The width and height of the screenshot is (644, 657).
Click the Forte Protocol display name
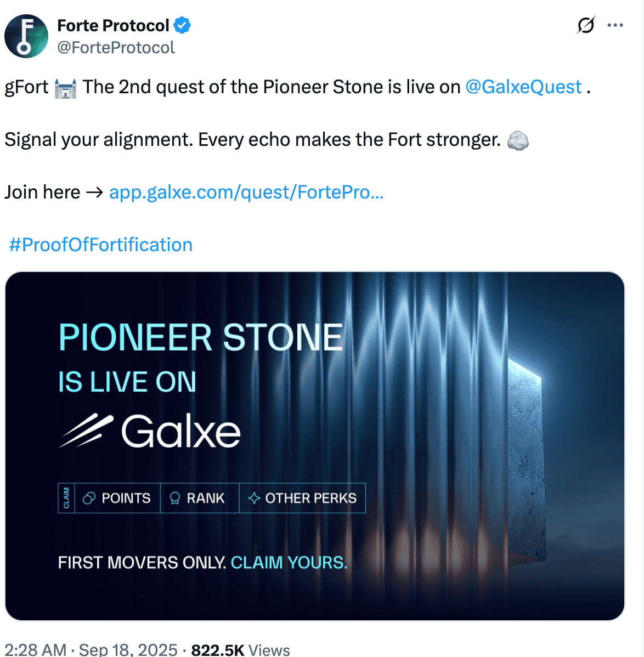pyautogui.click(x=113, y=25)
